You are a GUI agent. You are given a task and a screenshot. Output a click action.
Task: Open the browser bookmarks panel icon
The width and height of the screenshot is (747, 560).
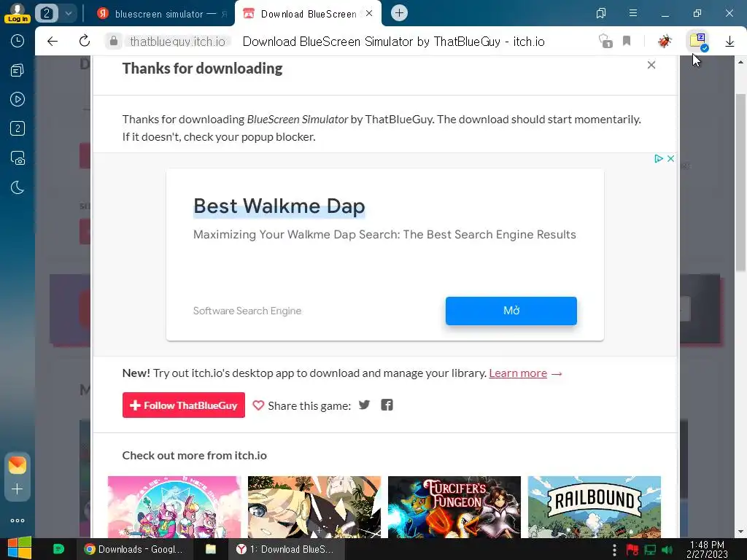601,13
